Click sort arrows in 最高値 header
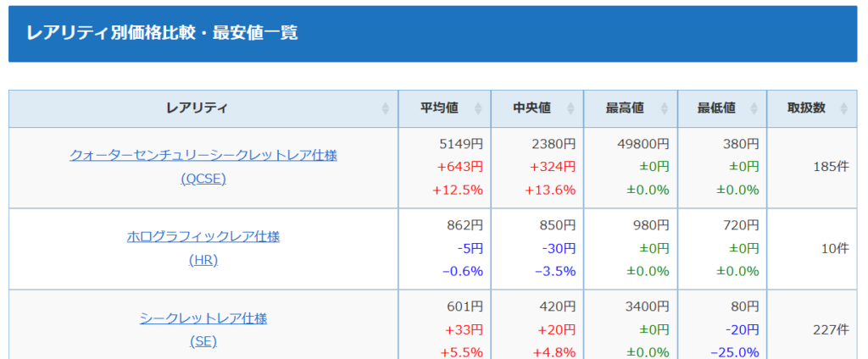 pyautogui.click(x=665, y=108)
